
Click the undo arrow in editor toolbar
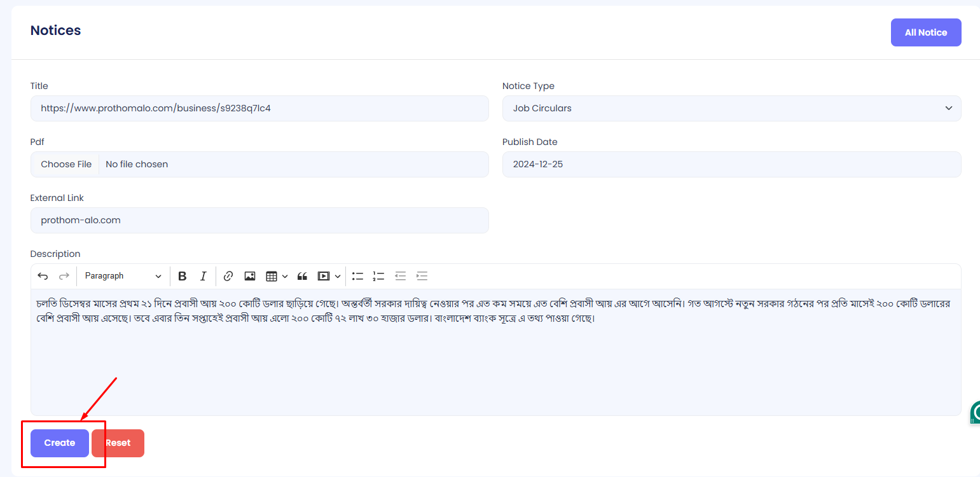43,276
